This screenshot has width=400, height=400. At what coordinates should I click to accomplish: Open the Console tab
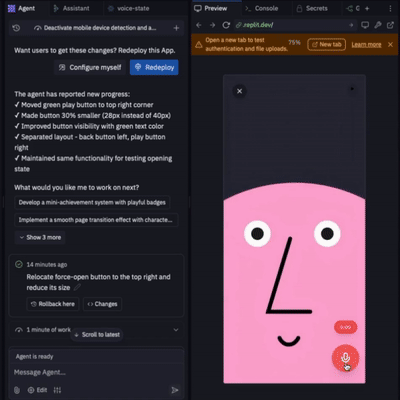coord(262,8)
